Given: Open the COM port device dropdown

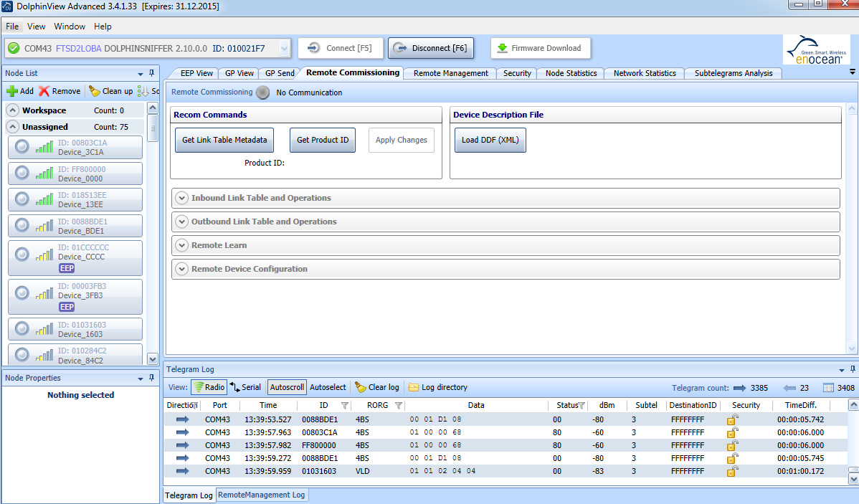Looking at the screenshot, I should point(285,48).
